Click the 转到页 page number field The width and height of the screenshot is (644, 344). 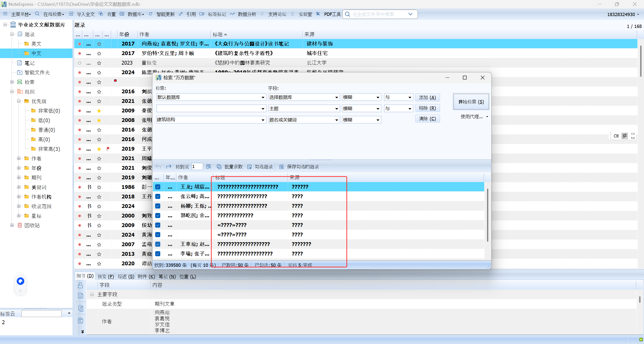[x=197, y=166]
